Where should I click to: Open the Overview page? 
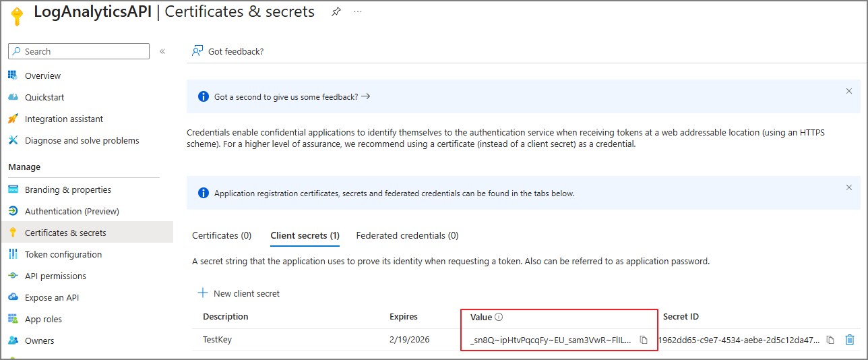(42, 76)
